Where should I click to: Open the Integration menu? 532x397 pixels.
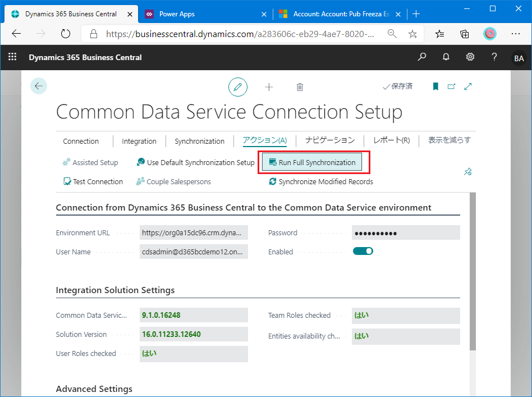[139, 142]
